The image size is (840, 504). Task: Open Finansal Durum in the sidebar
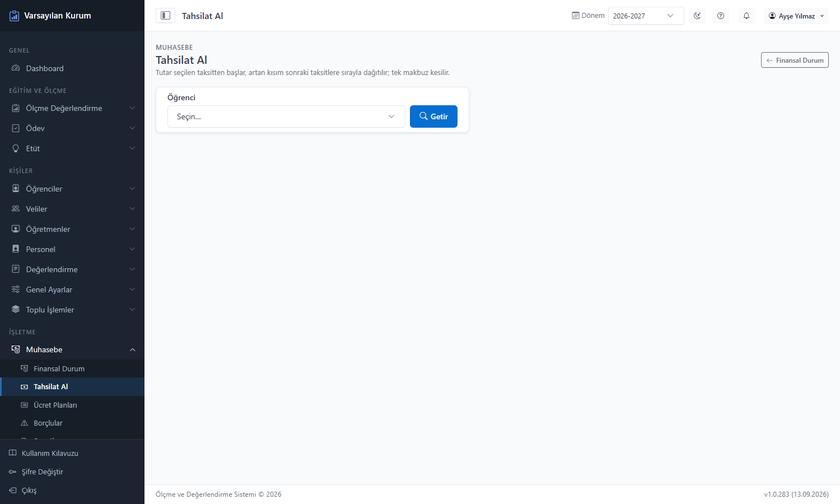[x=72, y=368]
